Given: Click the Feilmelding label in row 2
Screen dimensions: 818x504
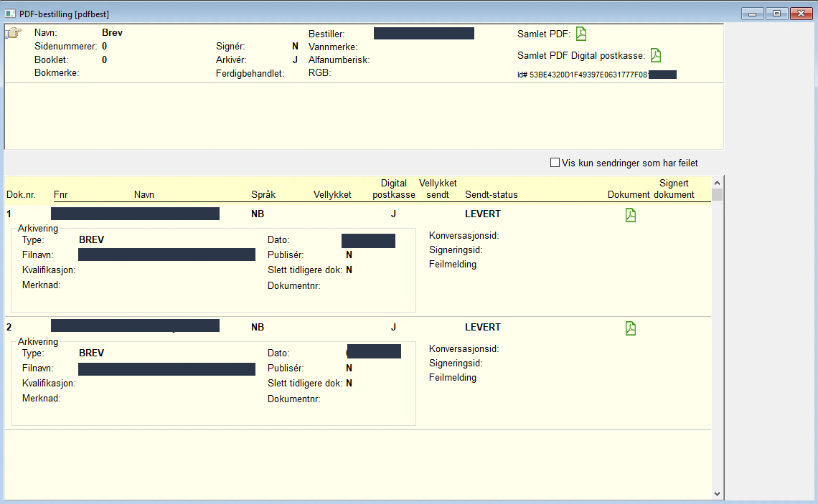Looking at the screenshot, I should pyautogui.click(x=453, y=377).
